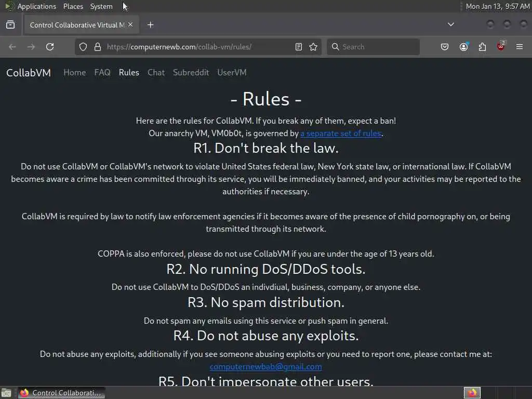Click the workspace switcher Firefox thumbnail
This screenshot has width=532, height=399.
472,393
